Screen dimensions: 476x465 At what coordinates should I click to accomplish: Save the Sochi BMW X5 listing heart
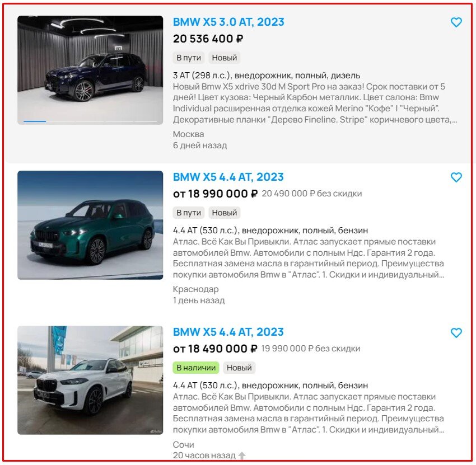pyautogui.click(x=456, y=333)
